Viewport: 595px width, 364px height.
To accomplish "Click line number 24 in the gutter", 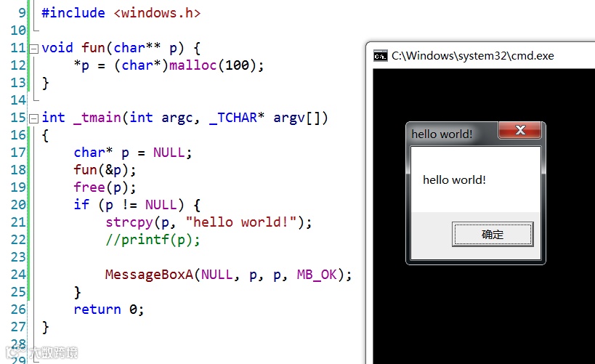I will (x=18, y=275).
